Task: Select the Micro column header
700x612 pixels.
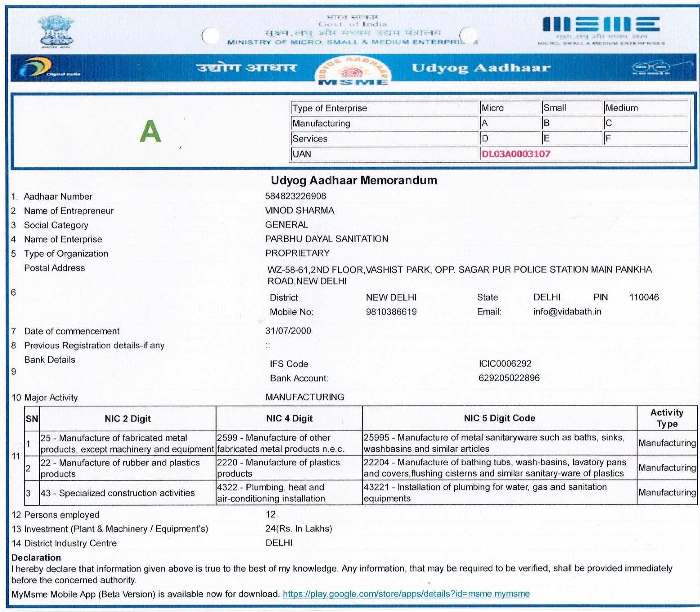Action: coord(492,108)
